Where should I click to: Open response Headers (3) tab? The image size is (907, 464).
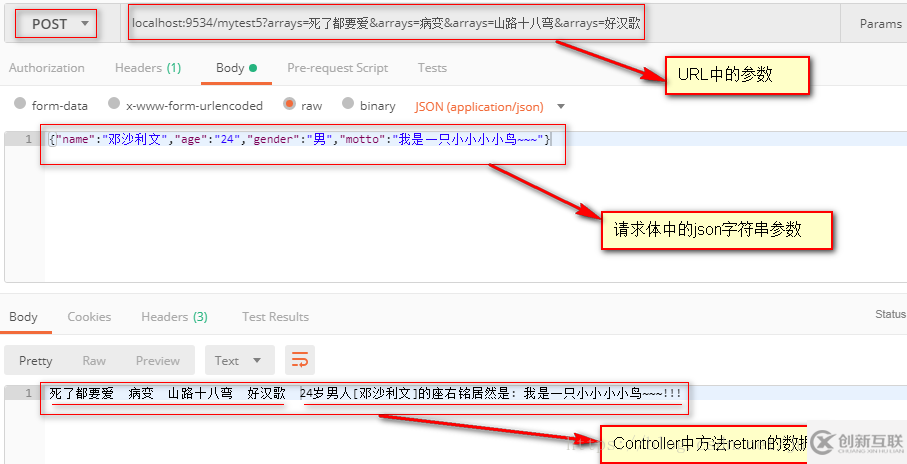click(174, 316)
